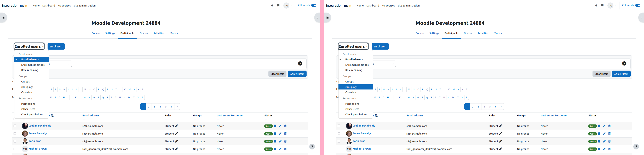Unenrol Emma Barnaby via trash icon, right page
The width and height of the screenshot is (644, 155).
point(609,134)
